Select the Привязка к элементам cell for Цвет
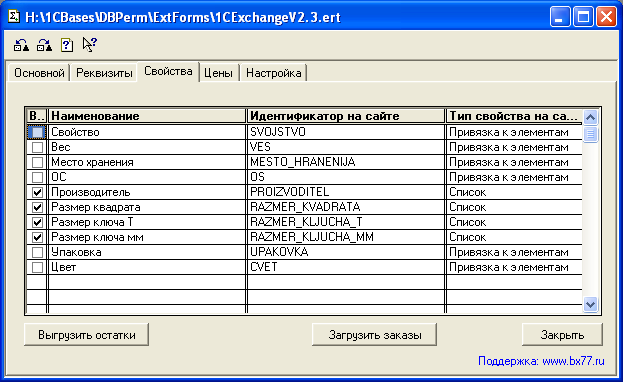 pos(514,267)
